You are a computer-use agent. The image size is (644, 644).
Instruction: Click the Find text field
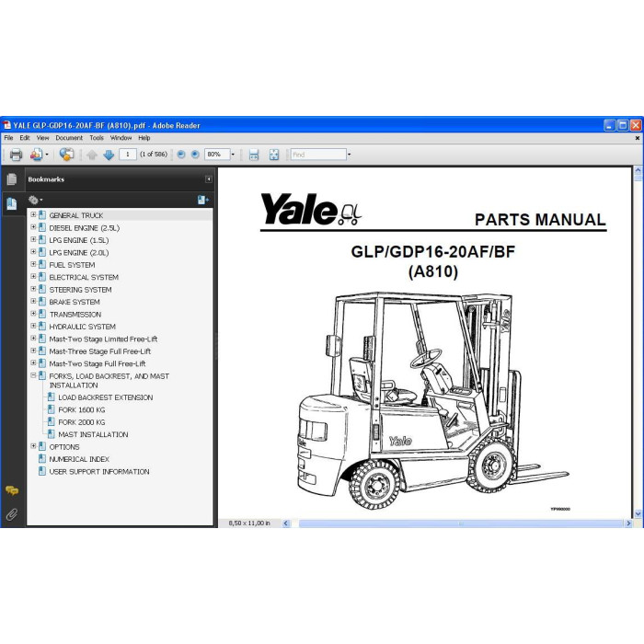[x=318, y=155]
